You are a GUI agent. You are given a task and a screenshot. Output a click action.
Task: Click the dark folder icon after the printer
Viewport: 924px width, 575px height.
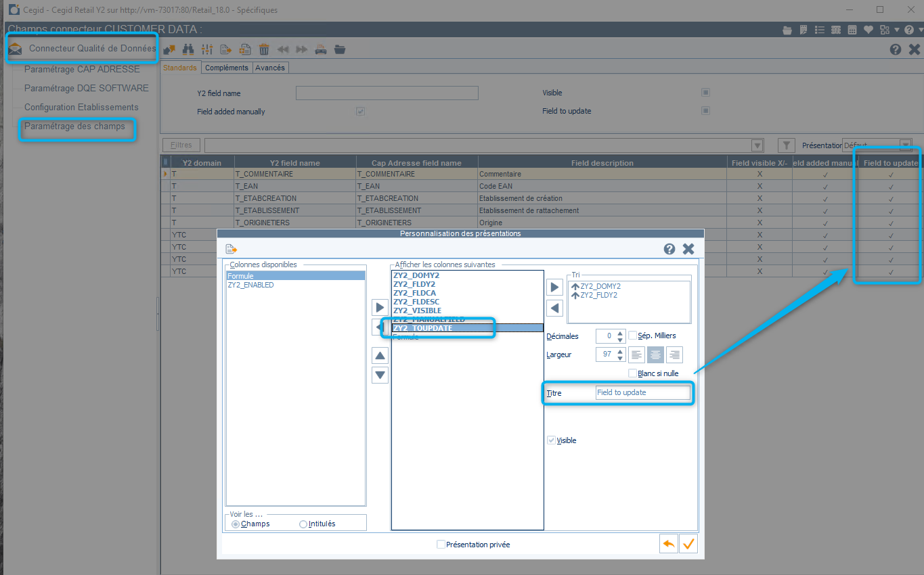[x=340, y=49]
